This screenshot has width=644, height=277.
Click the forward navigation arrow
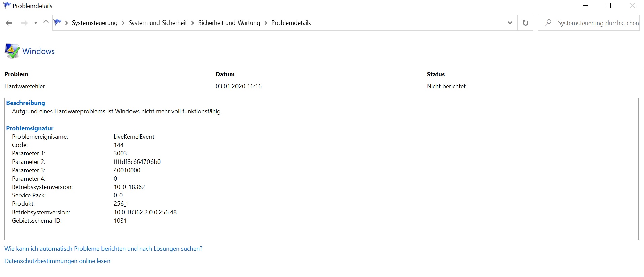click(24, 23)
